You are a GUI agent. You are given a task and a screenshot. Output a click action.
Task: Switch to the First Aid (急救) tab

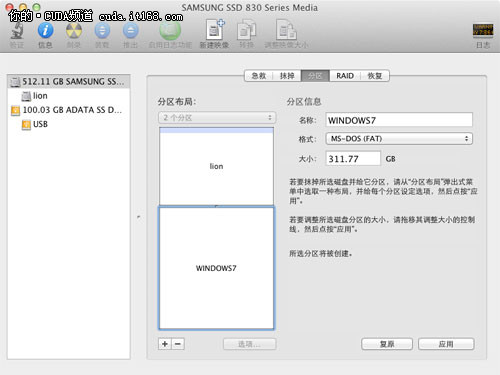[259, 76]
